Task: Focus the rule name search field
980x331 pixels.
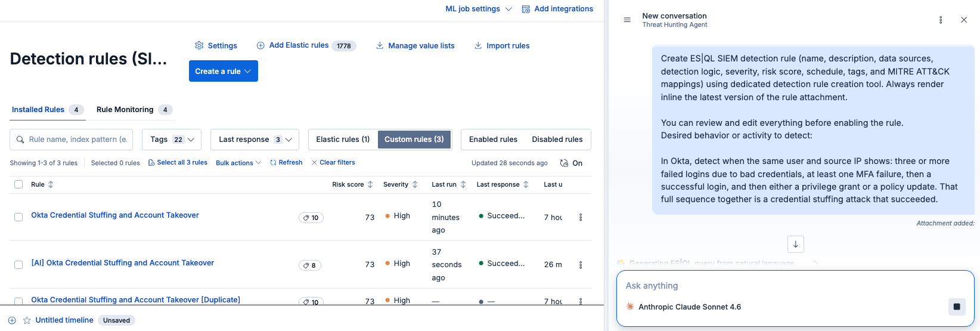Action: [72, 140]
